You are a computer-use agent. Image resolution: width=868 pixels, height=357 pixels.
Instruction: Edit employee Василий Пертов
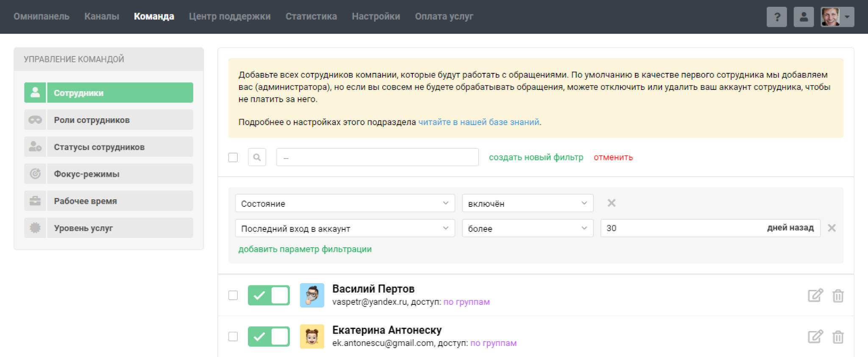(x=815, y=296)
